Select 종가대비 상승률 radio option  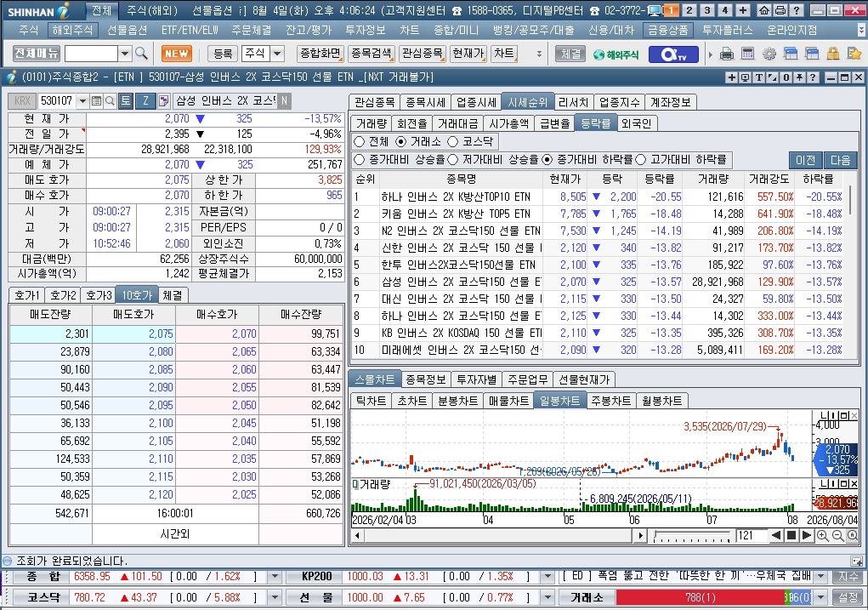[x=360, y=160]
